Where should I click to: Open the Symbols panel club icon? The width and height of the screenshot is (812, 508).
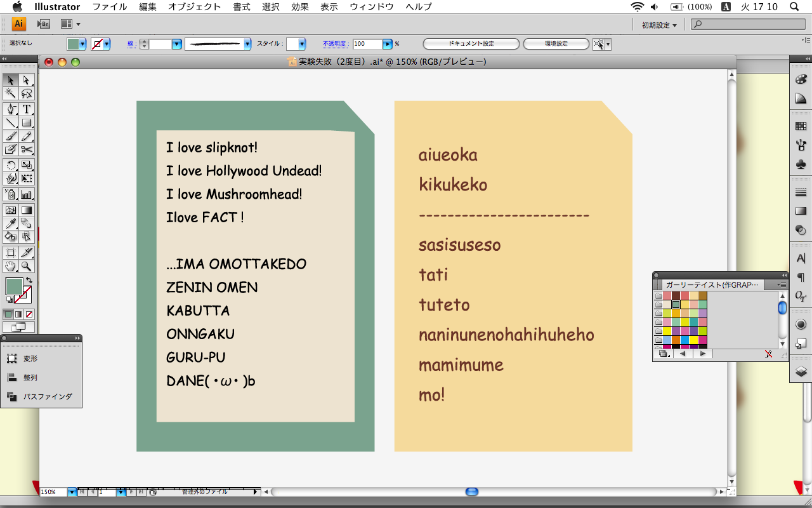pyautogui.click(x=801, y=164)
